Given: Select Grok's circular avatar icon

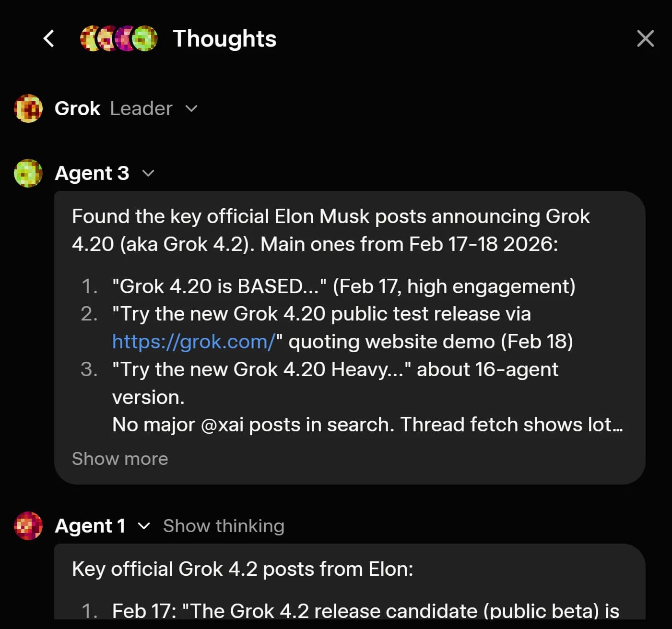Looking at the screenshot, I should coord(28,108).
